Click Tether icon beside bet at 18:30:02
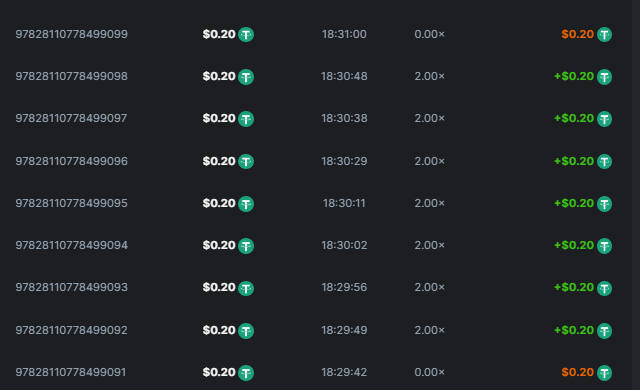Viewport: 640px width, 390px height. click(x=246, y=246)
